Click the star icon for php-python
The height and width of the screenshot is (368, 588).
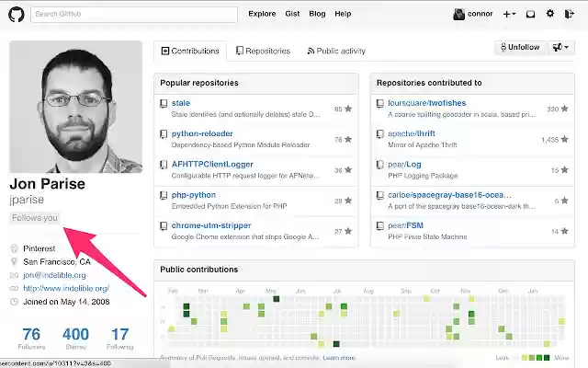click(348, 201)
